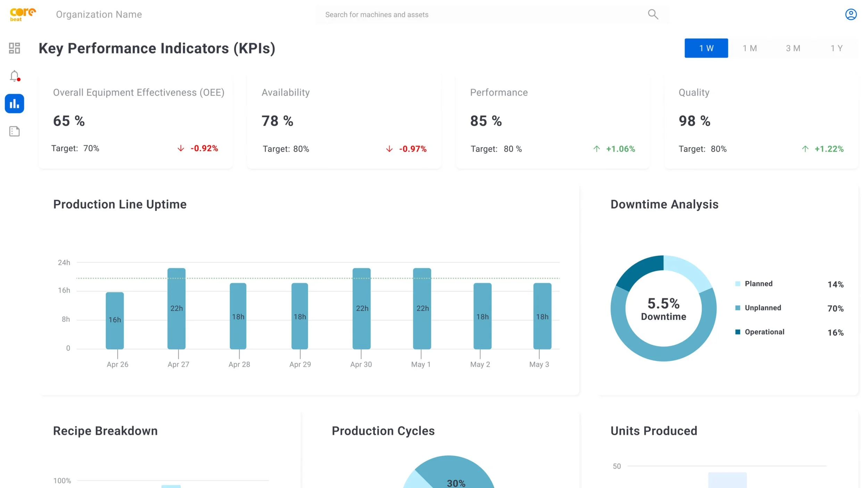Viewport: 868px width, 488px height.
Task: Click the Apr 27 uptime bar
Action: pos(176,309)
